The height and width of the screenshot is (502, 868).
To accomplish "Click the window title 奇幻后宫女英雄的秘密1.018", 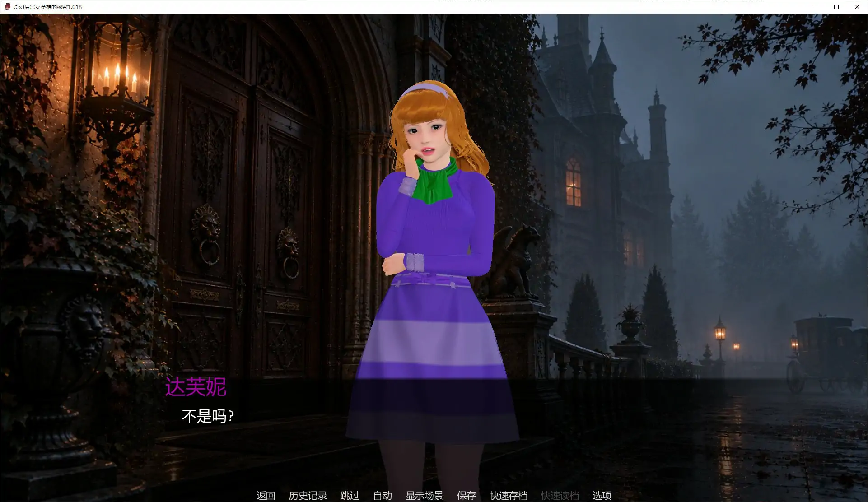I will pos(48,7).
